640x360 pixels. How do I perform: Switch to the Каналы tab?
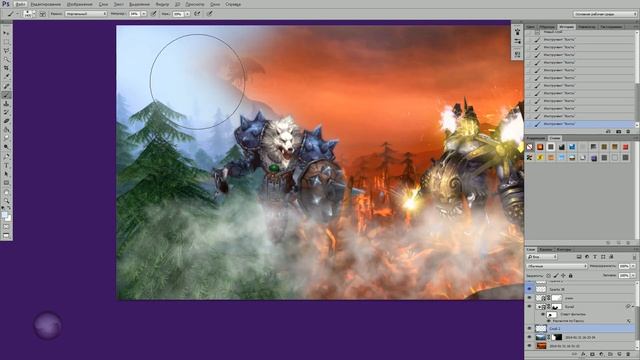point(545,249)
